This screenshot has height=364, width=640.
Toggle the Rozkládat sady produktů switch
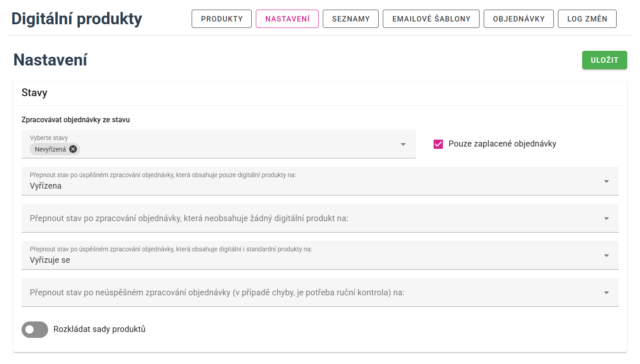pos(35,329)
